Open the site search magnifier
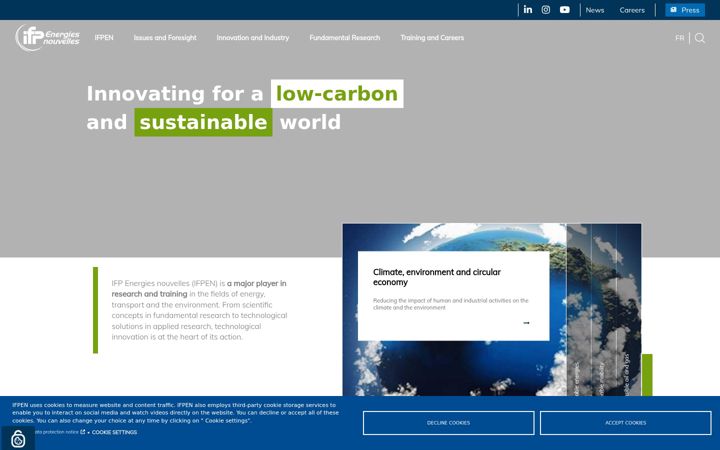Image resolution: width=720 pixels, height=450 pixels. 700,38
